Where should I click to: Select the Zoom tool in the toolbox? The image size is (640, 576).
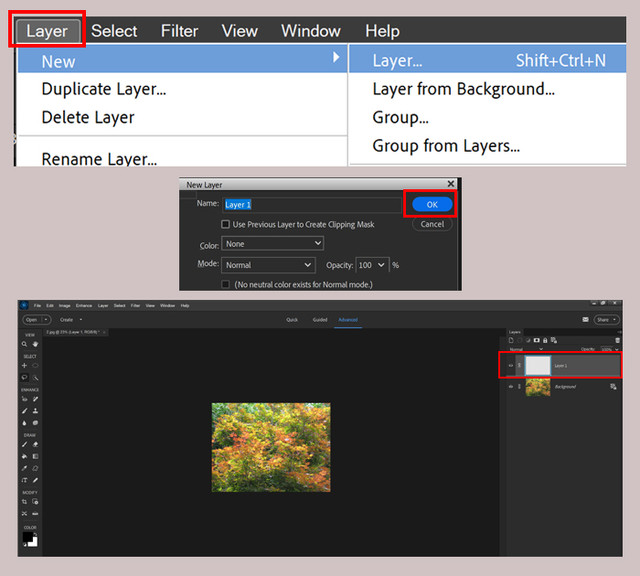tap(24, 344)
